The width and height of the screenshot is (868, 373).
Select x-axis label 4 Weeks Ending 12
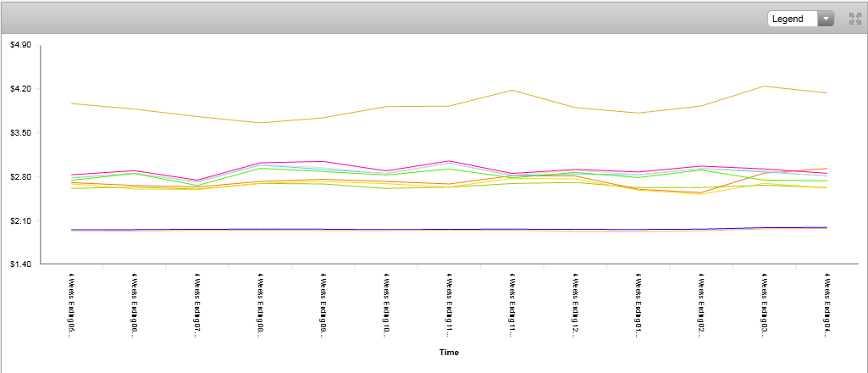click(575, 305)
